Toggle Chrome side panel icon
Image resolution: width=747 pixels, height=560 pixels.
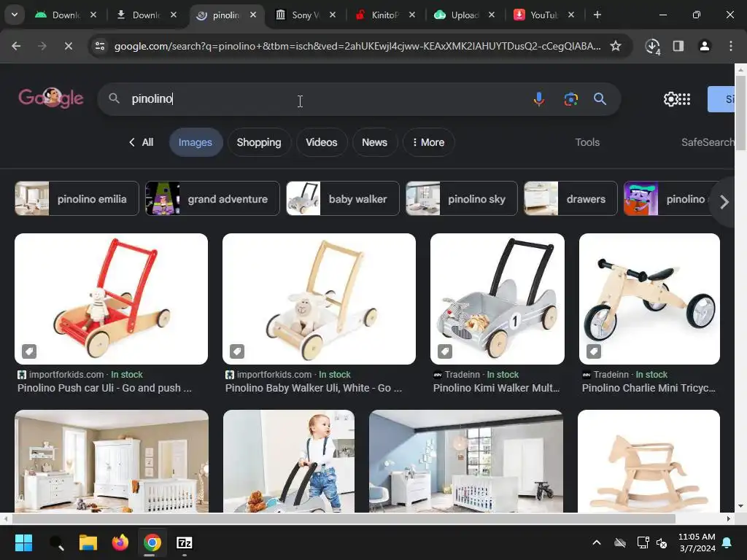[678, 46]
